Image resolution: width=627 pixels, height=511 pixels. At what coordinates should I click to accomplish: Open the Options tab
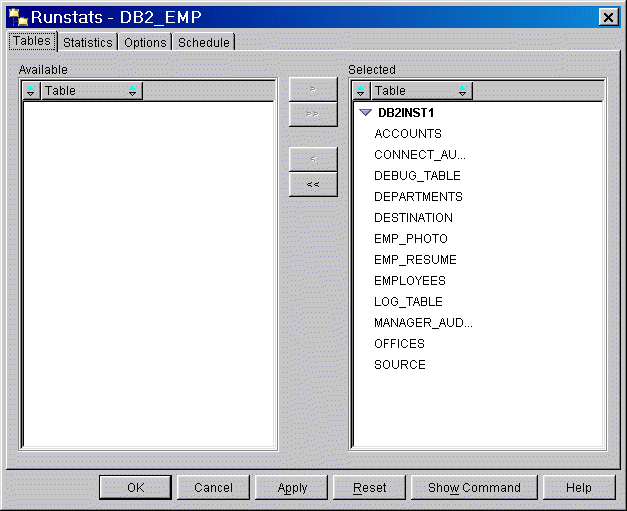[145, 42]
